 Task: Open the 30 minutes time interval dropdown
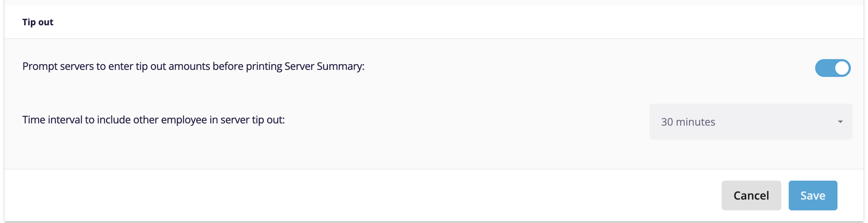tap(750, 122)
